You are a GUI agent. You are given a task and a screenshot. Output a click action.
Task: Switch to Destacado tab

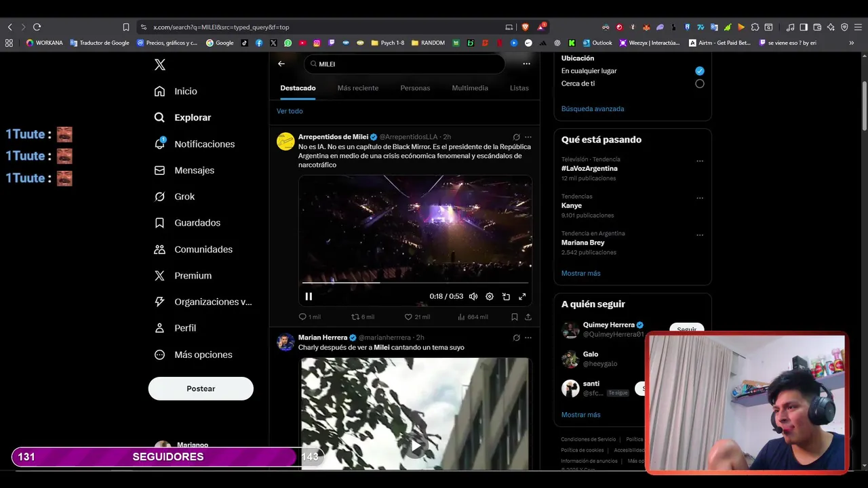tap(298, 88)
